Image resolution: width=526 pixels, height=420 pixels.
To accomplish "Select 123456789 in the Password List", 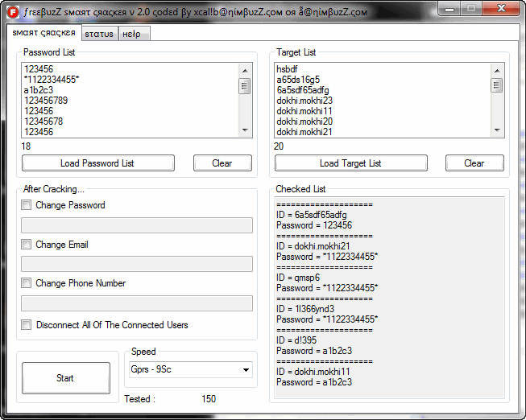I will pos(46,101).
